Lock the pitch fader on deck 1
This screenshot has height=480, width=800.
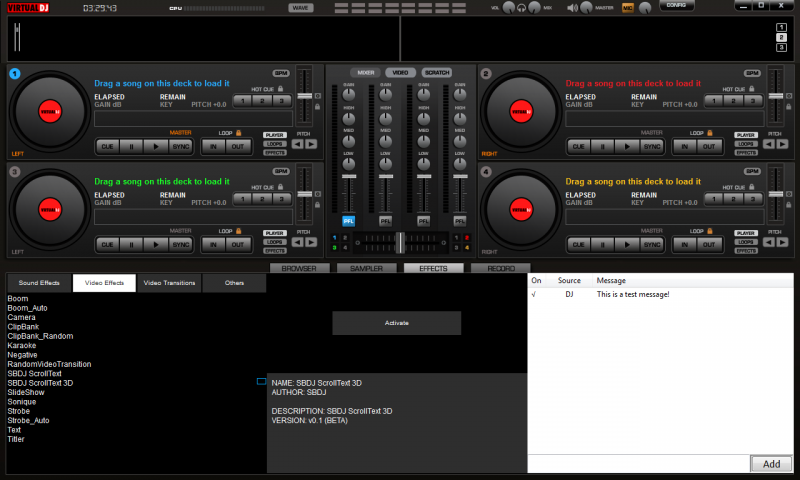tap(317, 107)
